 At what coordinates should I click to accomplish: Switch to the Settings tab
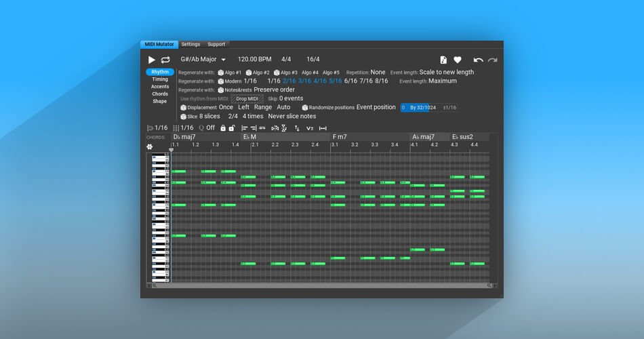[190, 44]
